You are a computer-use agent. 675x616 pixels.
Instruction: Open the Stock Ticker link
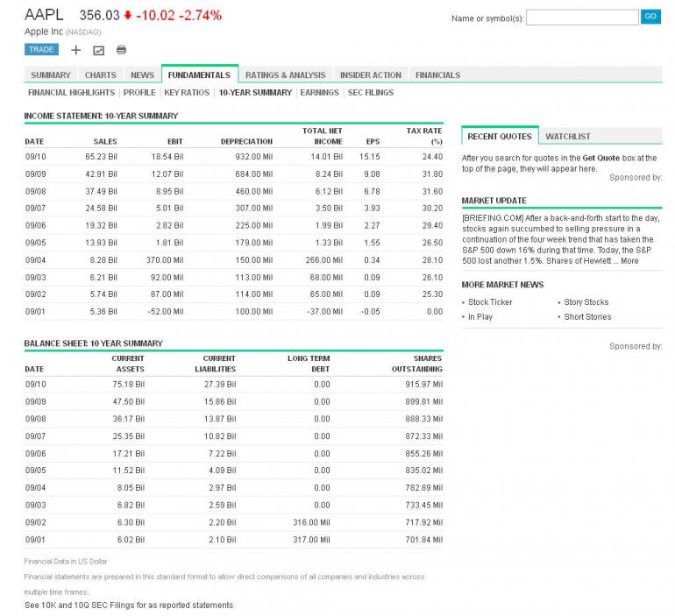point(490,302)
